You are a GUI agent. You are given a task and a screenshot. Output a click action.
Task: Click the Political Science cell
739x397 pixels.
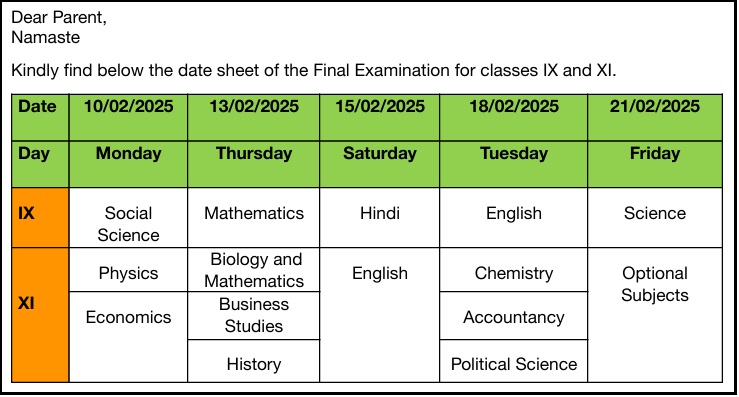514,361
